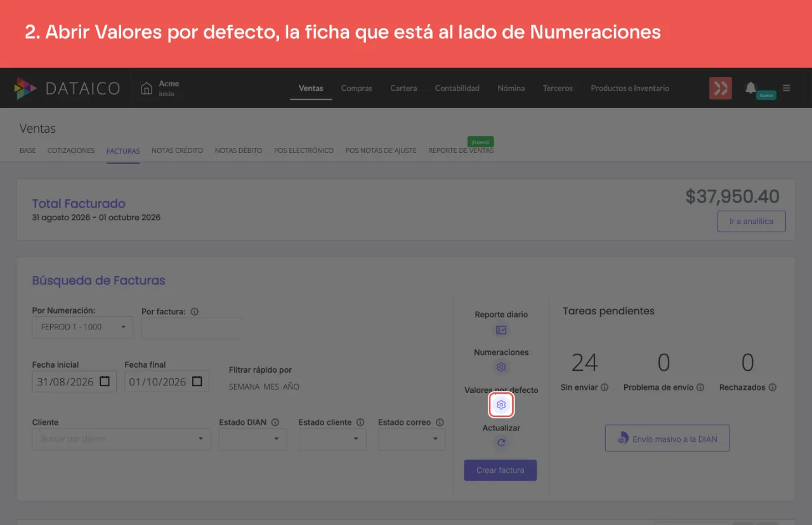Image resolution: width=812 pixels, height=525 pixels.
Task: Click the Por factura input field
Action: click(x=192, y=328)
